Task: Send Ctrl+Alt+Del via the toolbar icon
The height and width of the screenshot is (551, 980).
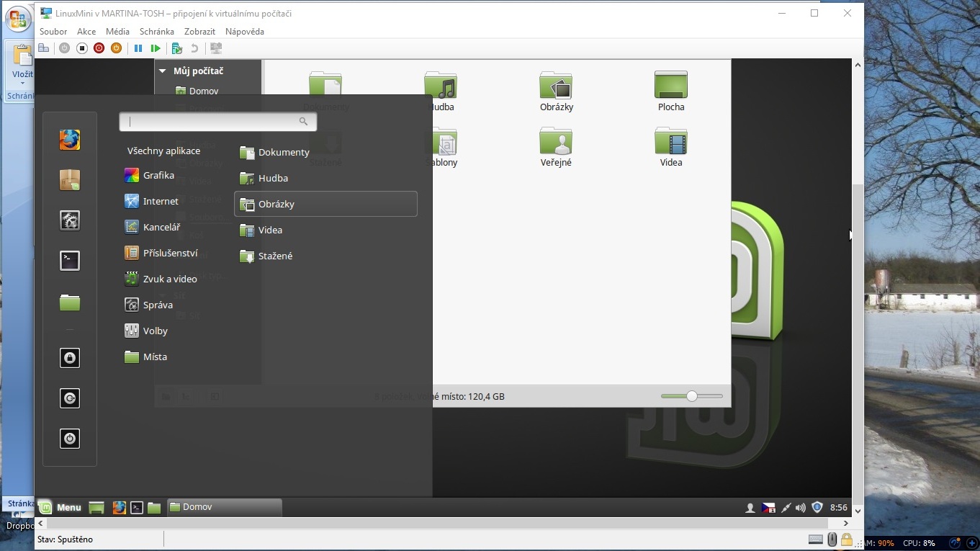Action: click(44, 48)
